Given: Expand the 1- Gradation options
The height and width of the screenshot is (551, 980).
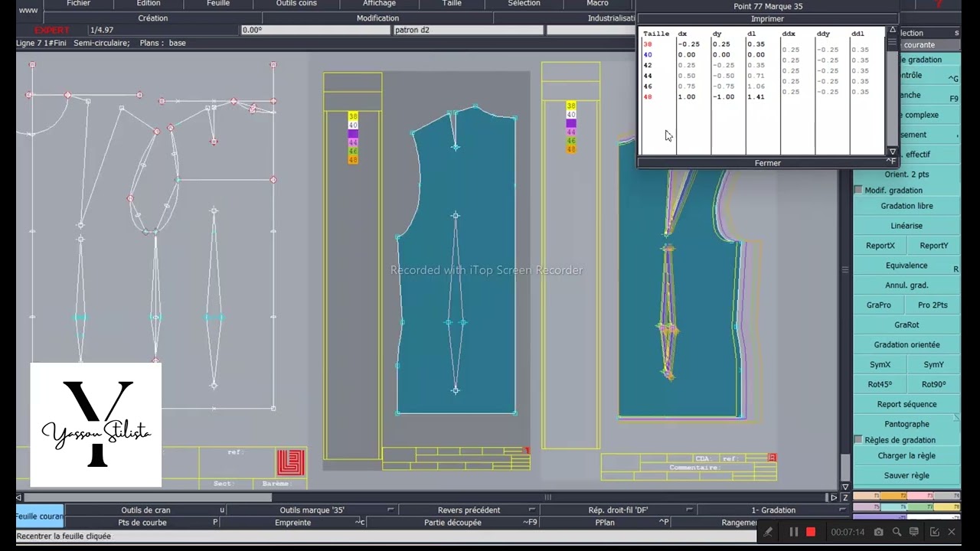Looking at the screenshot, I should tap(842, 510).
